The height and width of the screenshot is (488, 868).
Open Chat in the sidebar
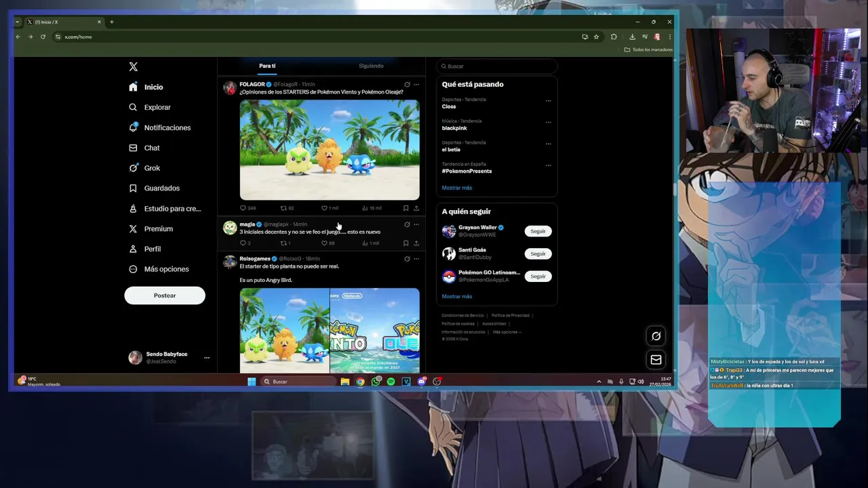click(144, 148)
